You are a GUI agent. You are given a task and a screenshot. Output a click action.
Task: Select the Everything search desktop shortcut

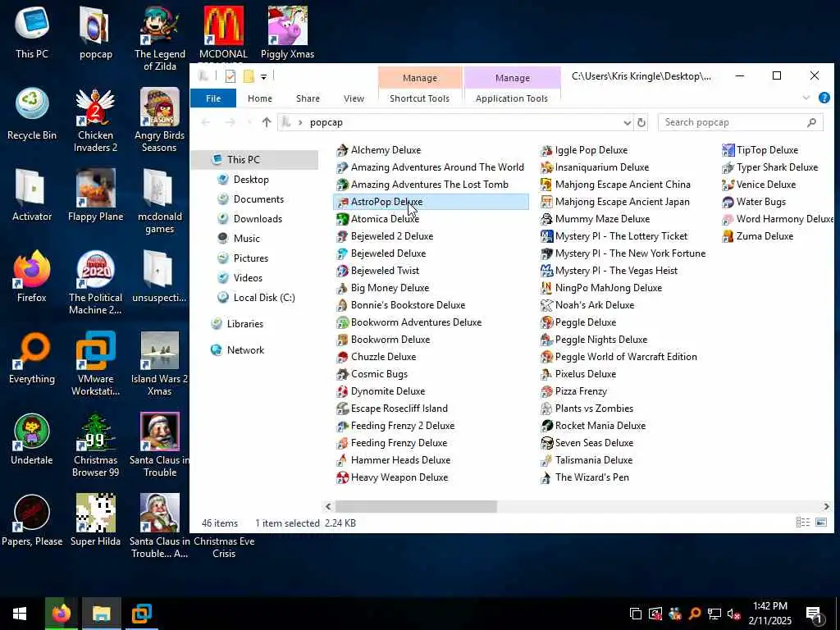(32, 358)
